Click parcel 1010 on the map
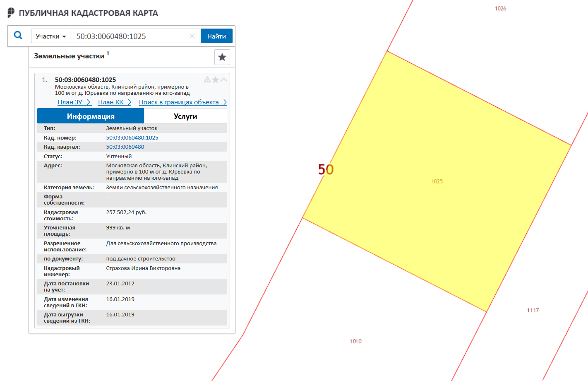The width and height of the screenshot is (588, 381). [355, 341]
